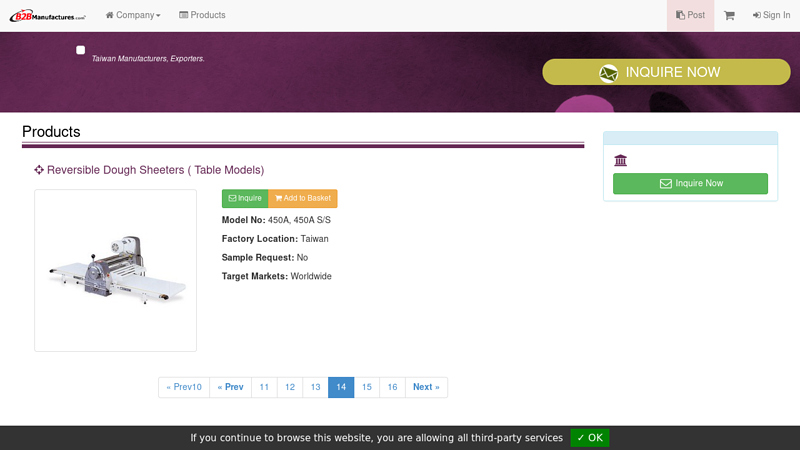
Task: Click the bank building icon
Action: (x=620, y=160)
